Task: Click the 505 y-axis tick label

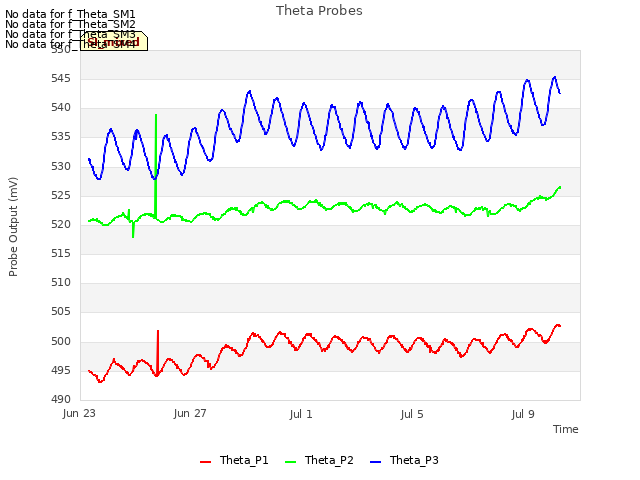Action: click(61, 312)
